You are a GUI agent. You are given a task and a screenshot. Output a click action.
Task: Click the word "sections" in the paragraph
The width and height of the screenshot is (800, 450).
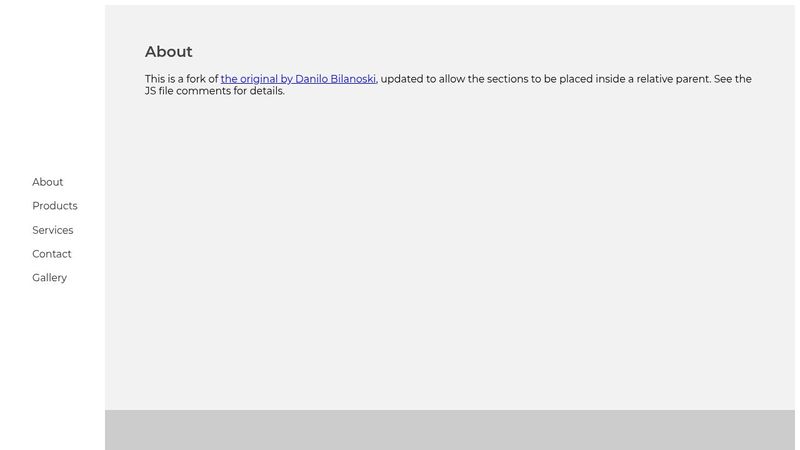507,79
